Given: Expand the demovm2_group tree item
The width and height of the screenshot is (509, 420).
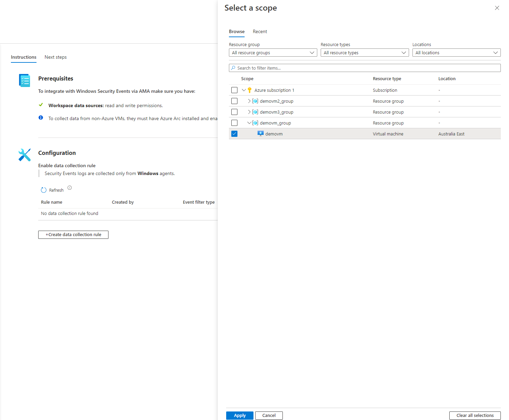Looking at the screenshot, I should pyautogui.click(x=249, y=101).
